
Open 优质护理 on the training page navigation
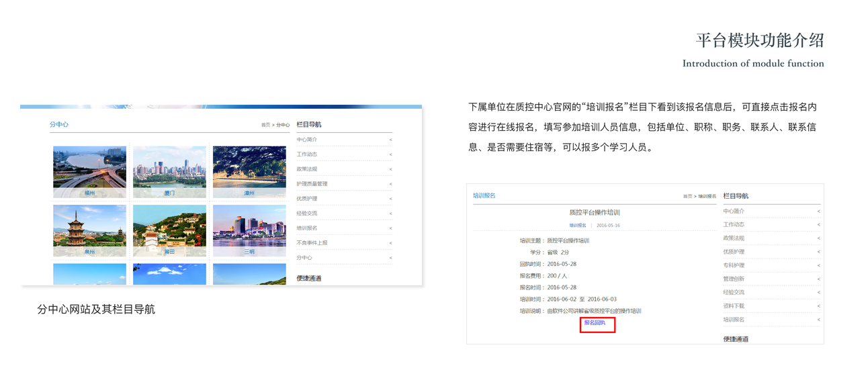tap(734, 252)
